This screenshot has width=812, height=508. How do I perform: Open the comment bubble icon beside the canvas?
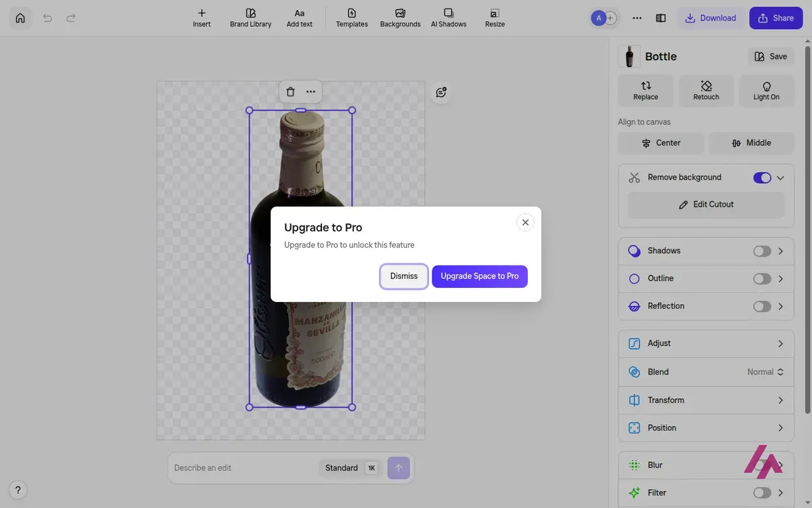(441, 92)
